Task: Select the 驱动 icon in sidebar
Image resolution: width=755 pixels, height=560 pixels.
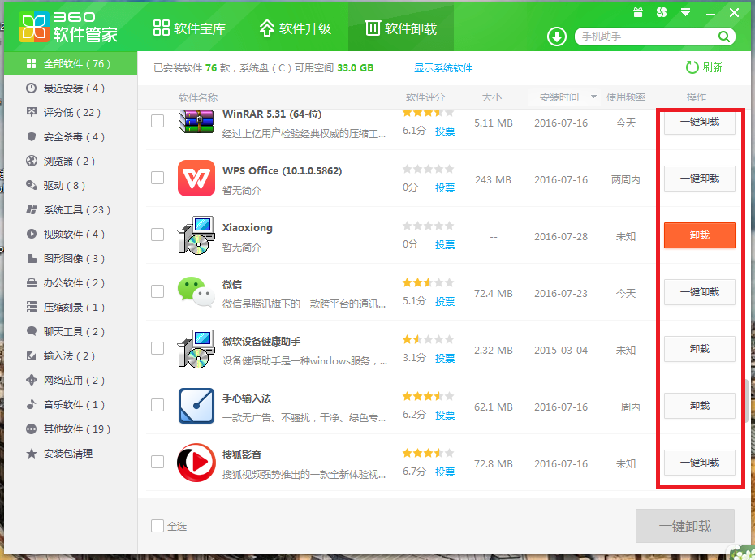Action: [32, 185]
